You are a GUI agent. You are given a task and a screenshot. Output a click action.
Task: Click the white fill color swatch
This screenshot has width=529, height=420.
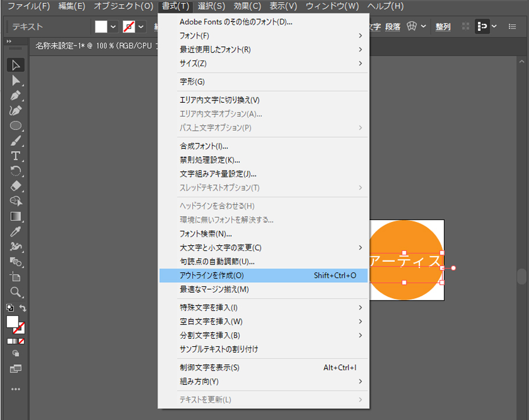tap(101, 26)
